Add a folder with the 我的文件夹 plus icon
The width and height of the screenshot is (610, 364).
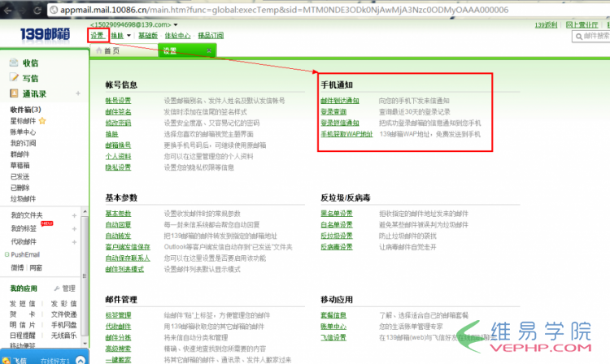tap(74, 215)
